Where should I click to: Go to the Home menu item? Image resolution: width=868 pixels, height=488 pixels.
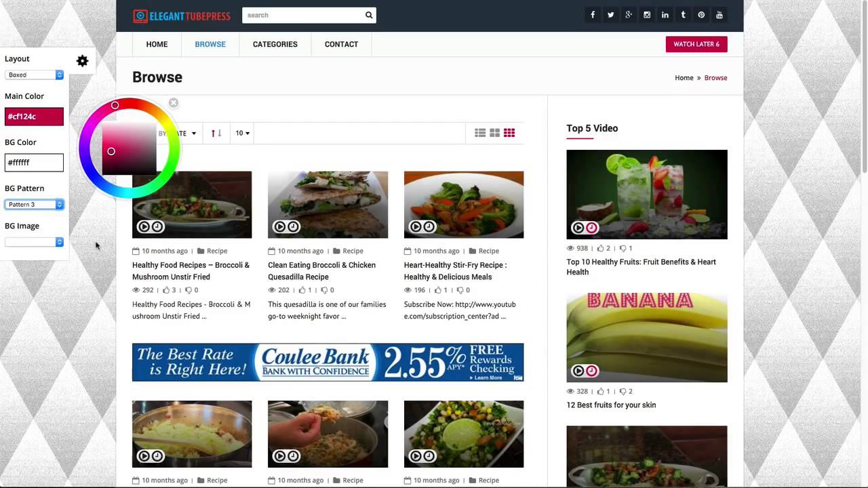157,44
